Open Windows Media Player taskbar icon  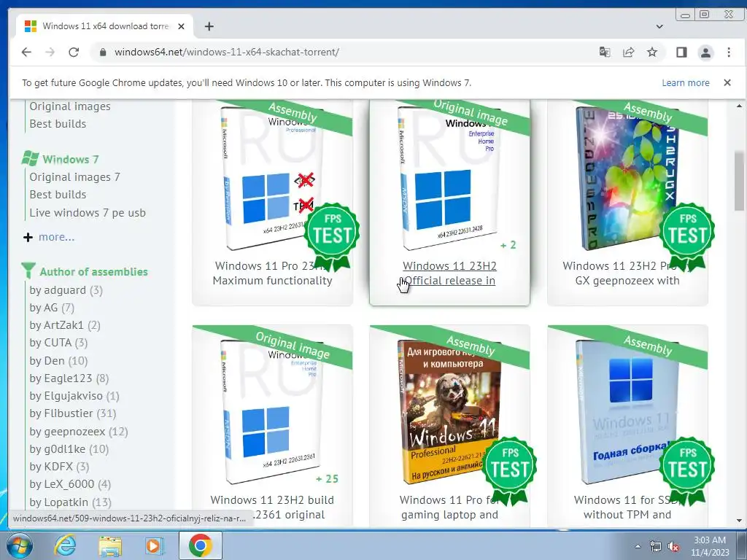[154, 545]
